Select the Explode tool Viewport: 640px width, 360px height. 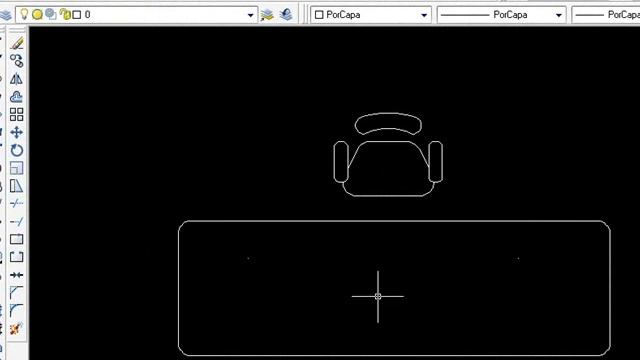tap(16, 328)
